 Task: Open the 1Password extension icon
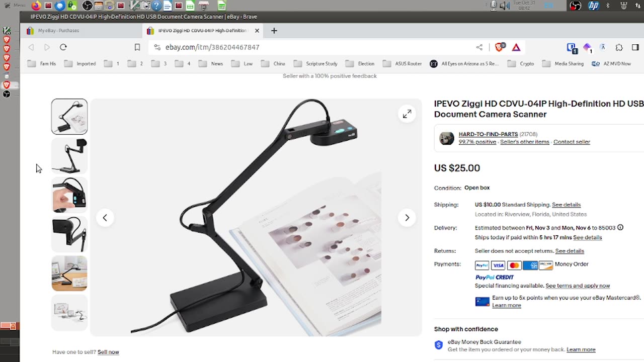tap(571, 47)
